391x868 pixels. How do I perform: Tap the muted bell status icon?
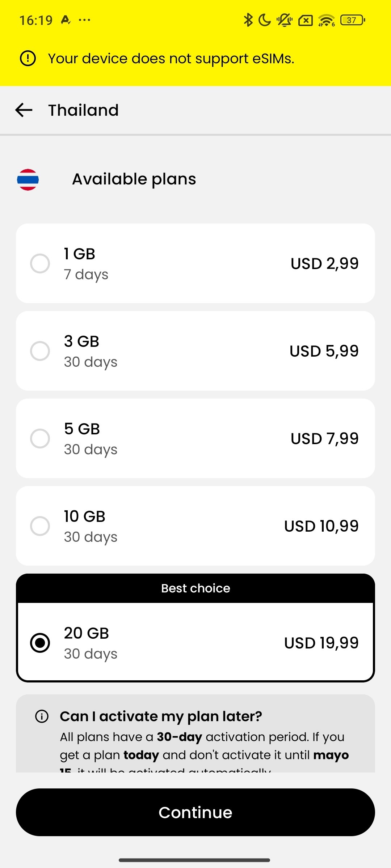[285, 20]
